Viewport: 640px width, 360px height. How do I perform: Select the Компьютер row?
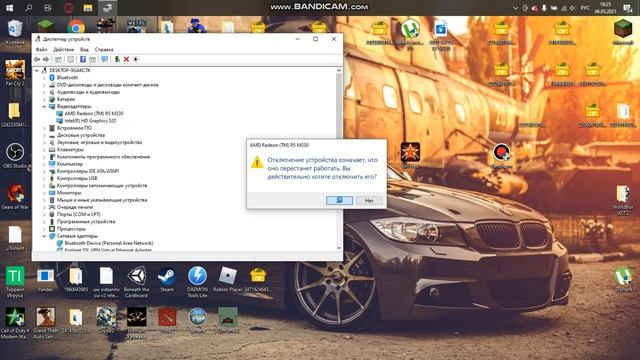pos(66,164)
